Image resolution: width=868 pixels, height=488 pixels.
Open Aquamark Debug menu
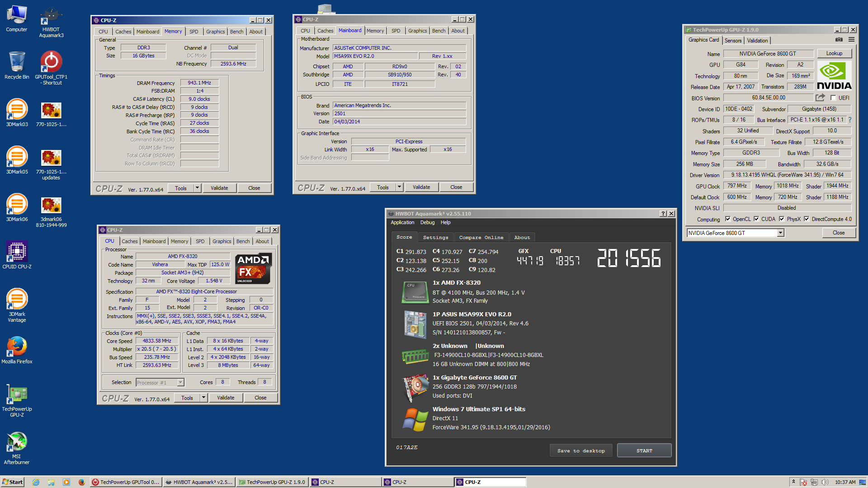point(427,222)
